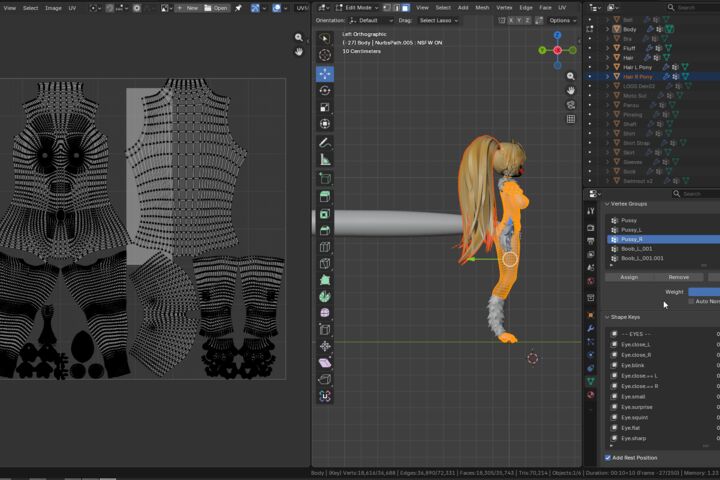Click the UV editor zoom magnifier icon

(299, 37)
